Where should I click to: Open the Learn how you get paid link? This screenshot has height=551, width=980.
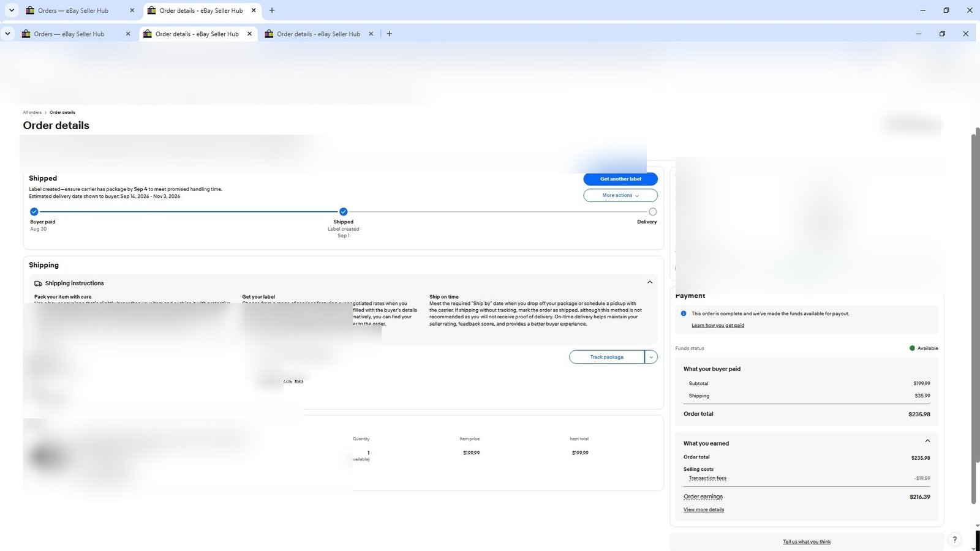pos(718,326)
